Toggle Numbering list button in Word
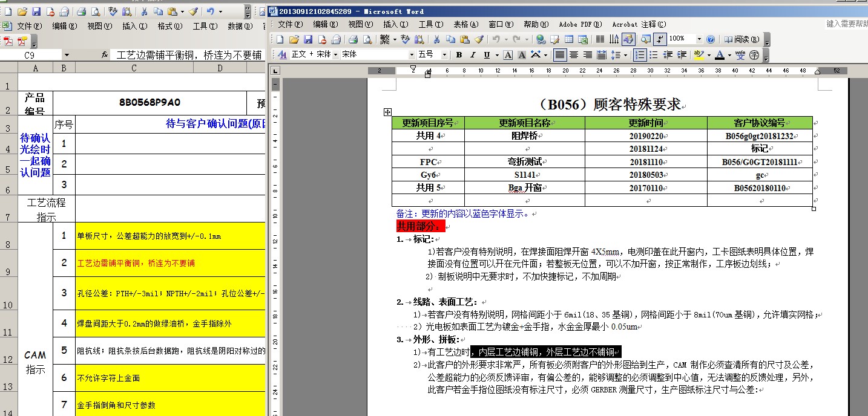 [x=640, y=55]
